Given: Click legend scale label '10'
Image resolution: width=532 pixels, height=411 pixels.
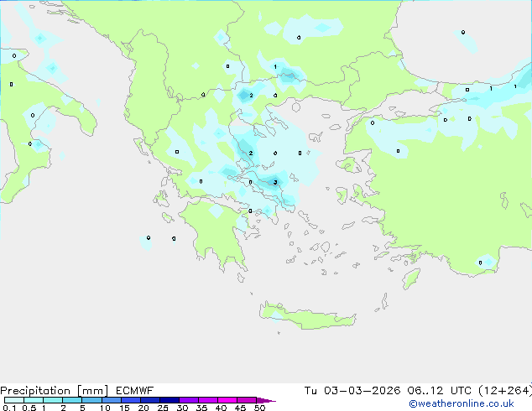Looking at the screenshot, I should pos(105,408).
